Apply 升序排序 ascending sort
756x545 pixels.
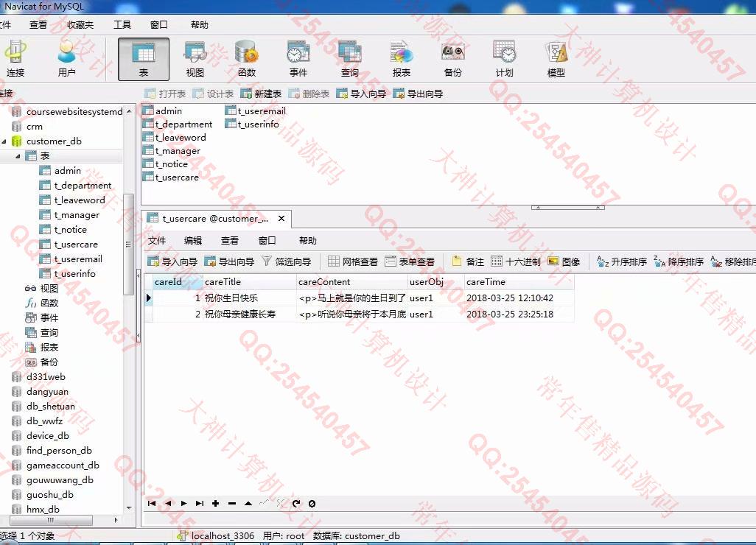622,261
